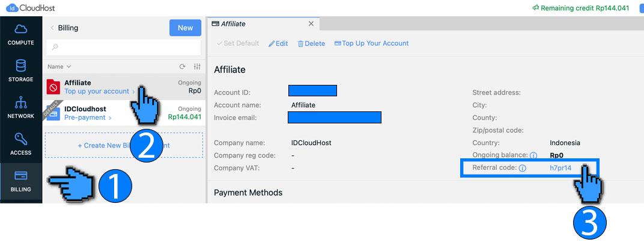Select the Affiliate tab
Image resolution: width=644 pixels, height=245 pixels.
pyautogui.click(x=258, y=24)
